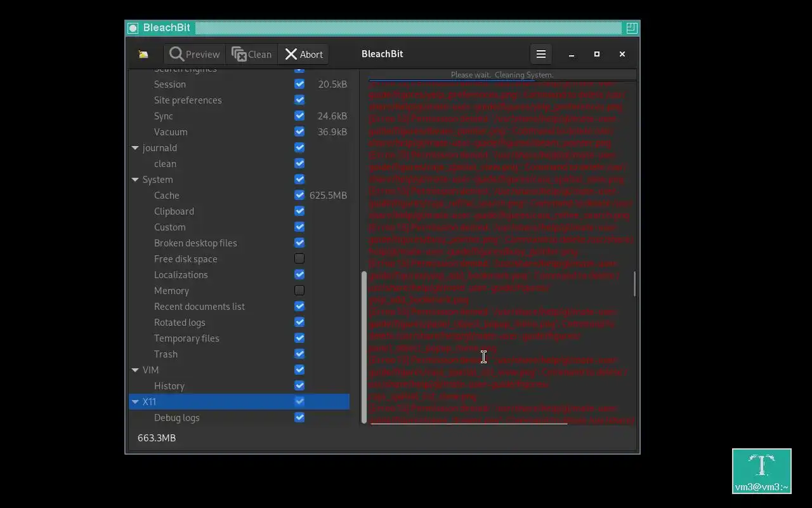Click the BleachBit header title

pyautogui.click(x=383, y=55)
